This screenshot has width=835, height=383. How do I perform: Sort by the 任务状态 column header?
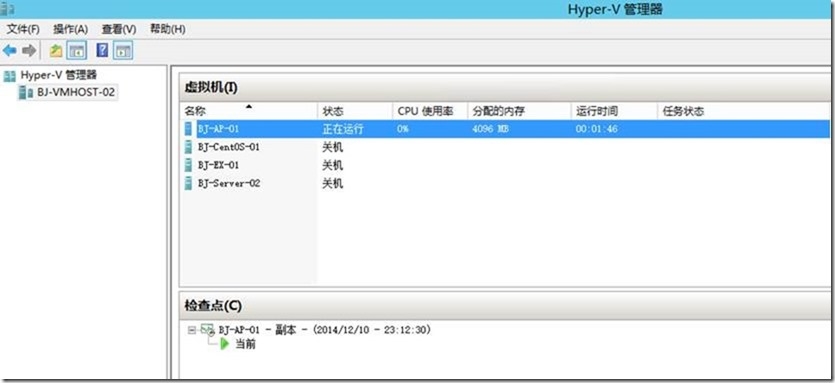(744, 111)
